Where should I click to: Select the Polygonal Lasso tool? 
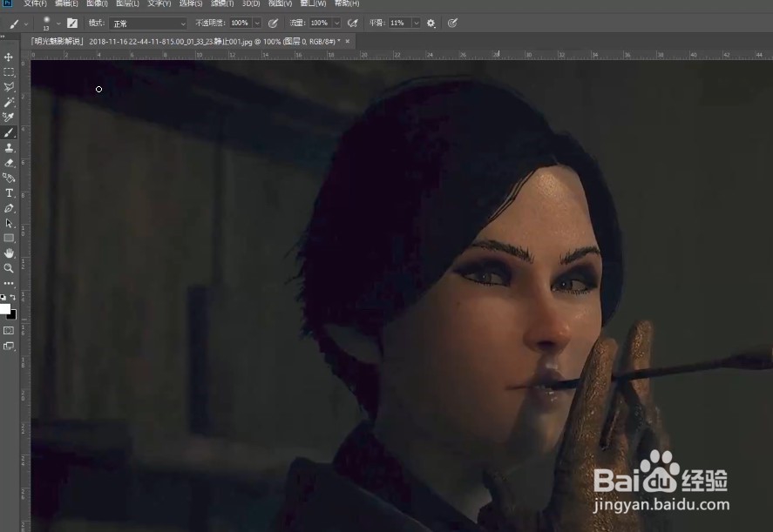[9, 87]
